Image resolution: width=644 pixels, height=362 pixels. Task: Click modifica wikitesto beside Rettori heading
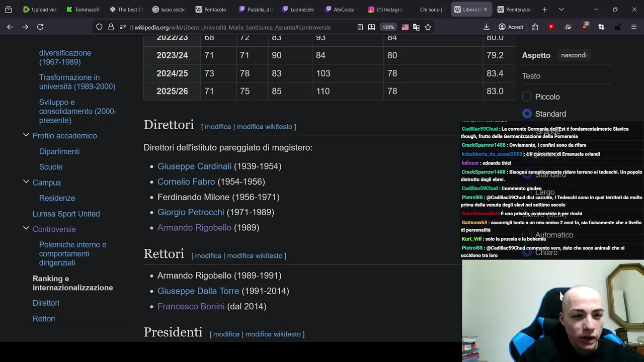255,255
